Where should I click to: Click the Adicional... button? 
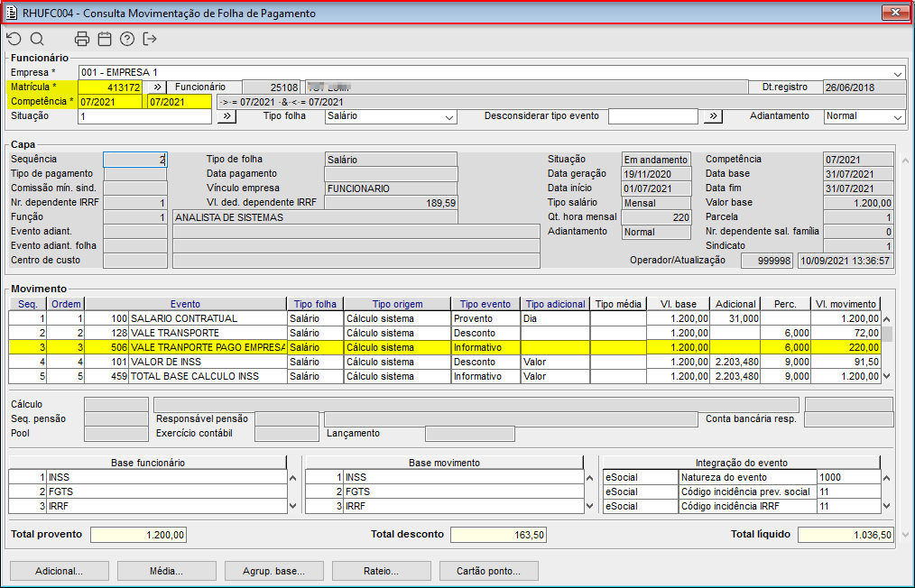59,571
